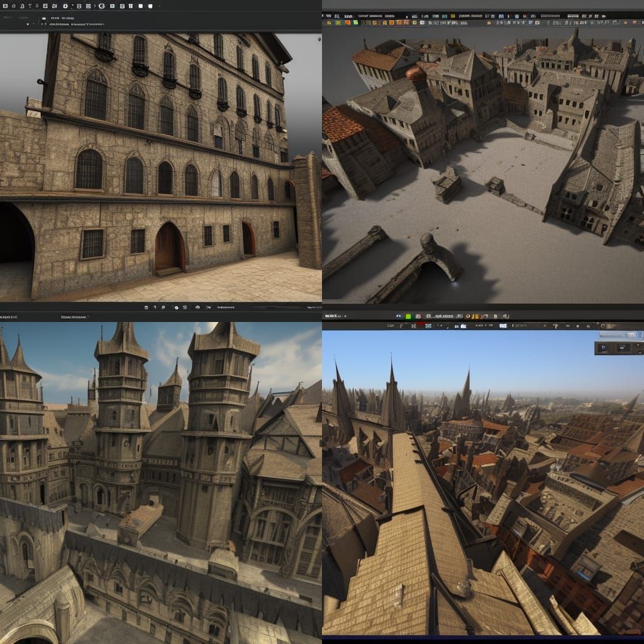Click the dark panel button in the floating bottom-right toolbar

coord(603,348)
